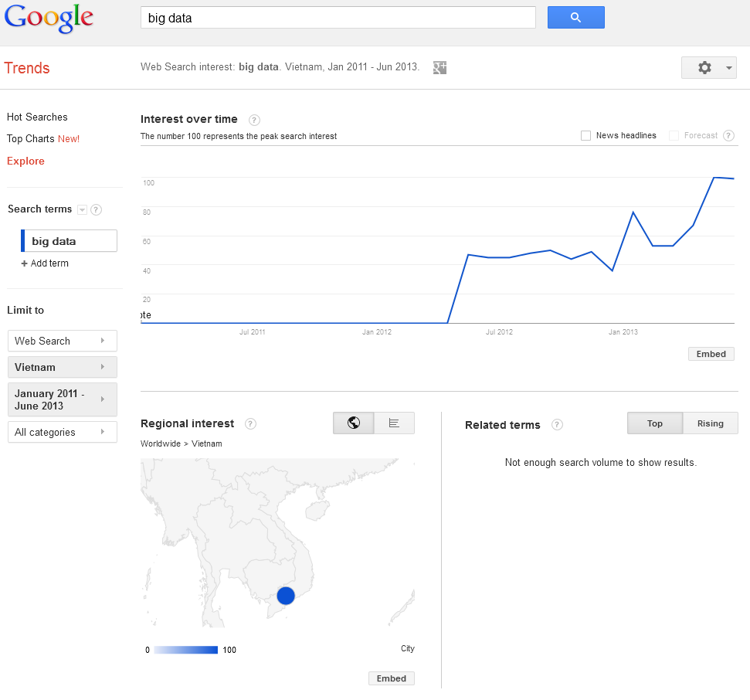
Task: Switch regional interest to globe map view
Action: click(x=354, y=423)
